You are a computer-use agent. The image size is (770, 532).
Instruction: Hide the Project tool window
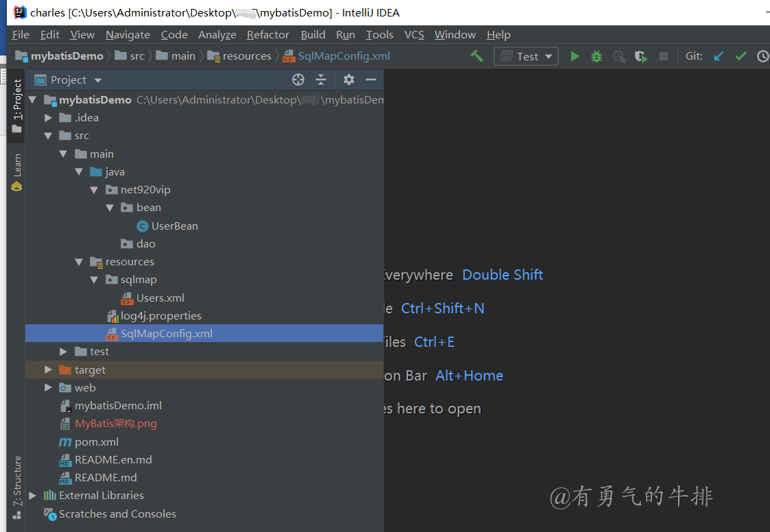[x=371, y=80]
